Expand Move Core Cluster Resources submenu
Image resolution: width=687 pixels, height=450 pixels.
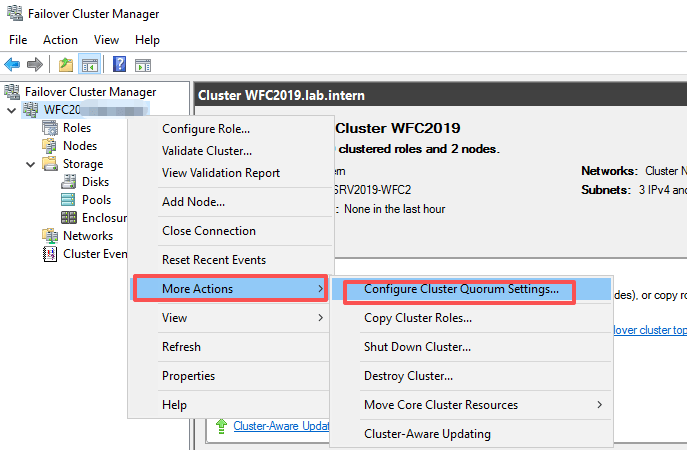pos(599,405)
